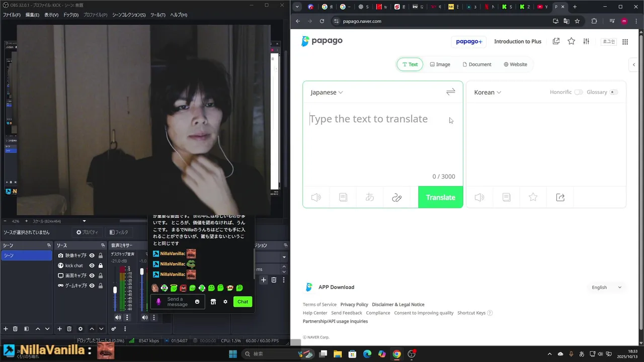This screenshot has height=362, width=644.
Task: Switch to Papago Image tab
Action: pos(440,64)
